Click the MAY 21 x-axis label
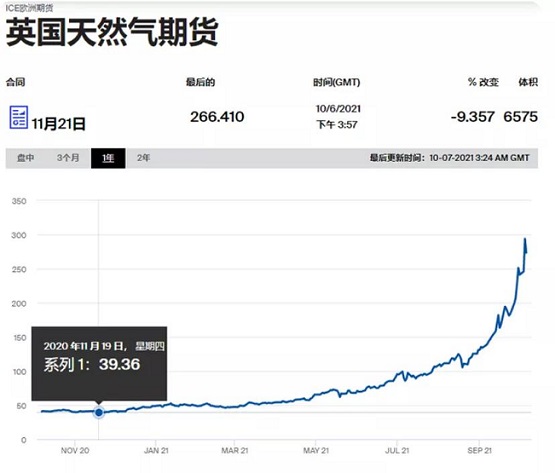The image size is (555, 473). click(x=316, y=450)
